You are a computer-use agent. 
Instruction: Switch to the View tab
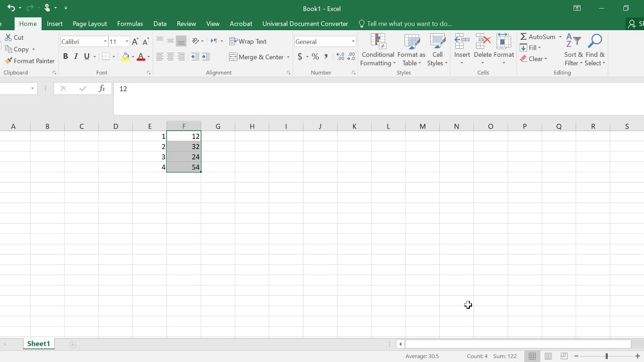coord(213,24)
